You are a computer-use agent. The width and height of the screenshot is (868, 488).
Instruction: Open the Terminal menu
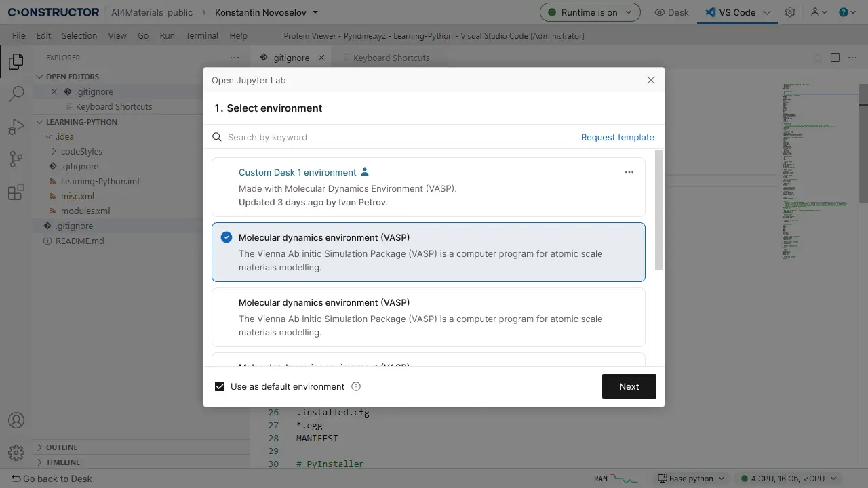click(x=202, y=35)
